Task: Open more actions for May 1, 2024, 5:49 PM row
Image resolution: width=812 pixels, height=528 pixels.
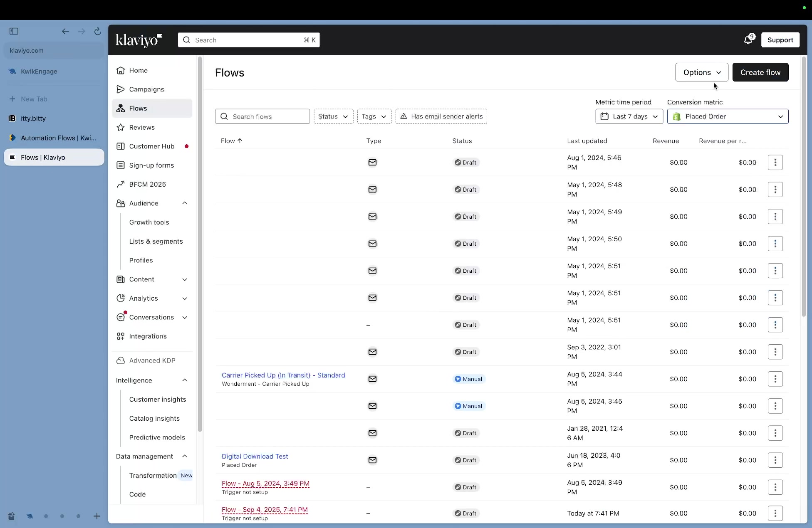Action: coord(775,217)
